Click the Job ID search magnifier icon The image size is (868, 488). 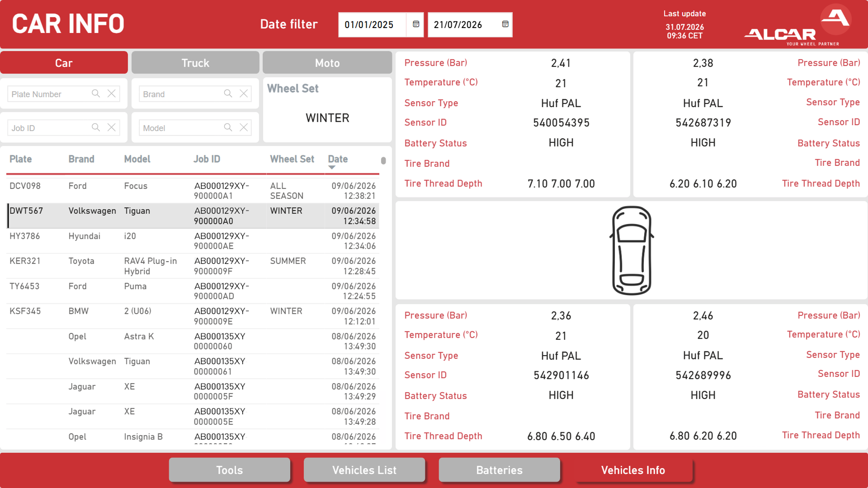(x=96, y=127)
